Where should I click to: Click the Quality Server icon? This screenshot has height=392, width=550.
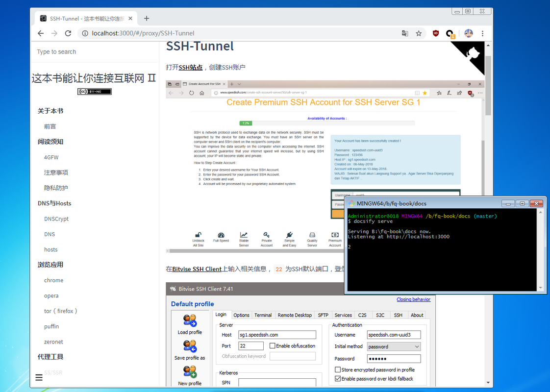click(x=312, y=235)
